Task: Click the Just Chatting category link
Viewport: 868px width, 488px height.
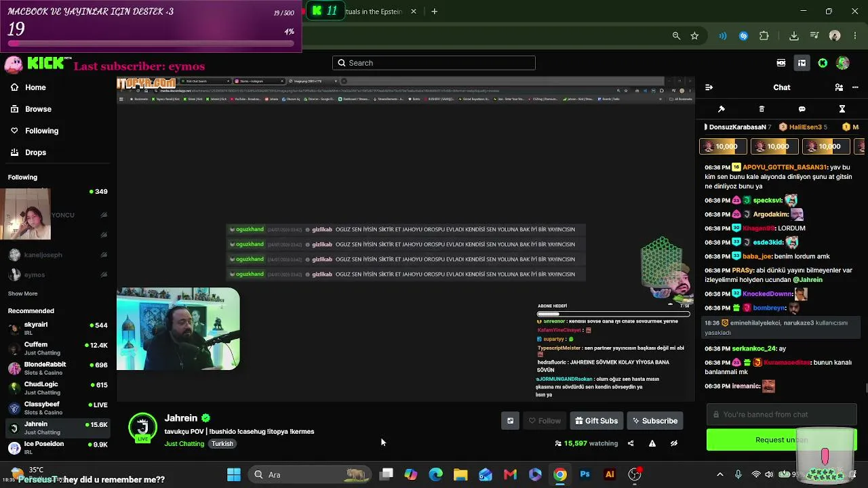Action: coord(184,444)
